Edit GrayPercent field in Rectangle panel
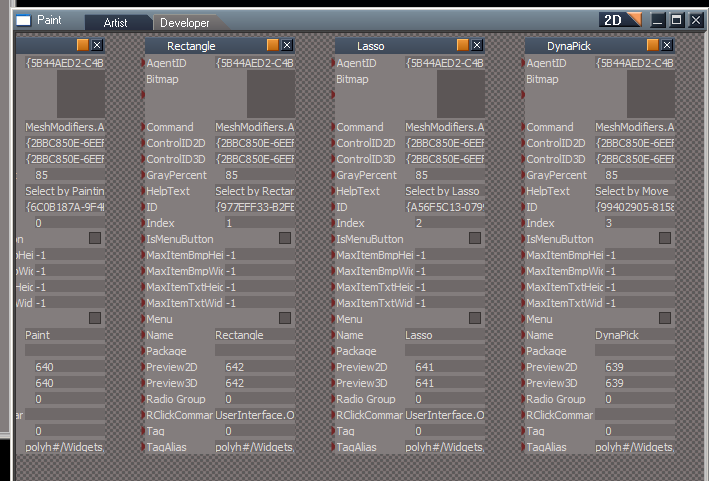 coord(260,175)
